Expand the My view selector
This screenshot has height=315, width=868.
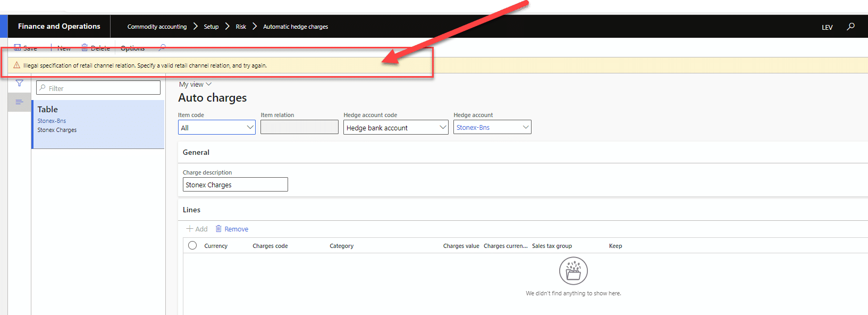tap(195, 84)
